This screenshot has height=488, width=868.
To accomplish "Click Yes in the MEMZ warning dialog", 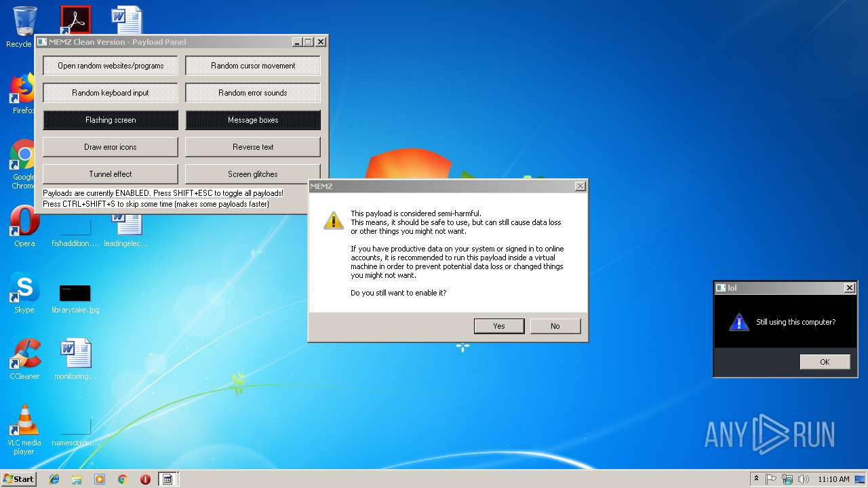I will [x=499, y=326].
